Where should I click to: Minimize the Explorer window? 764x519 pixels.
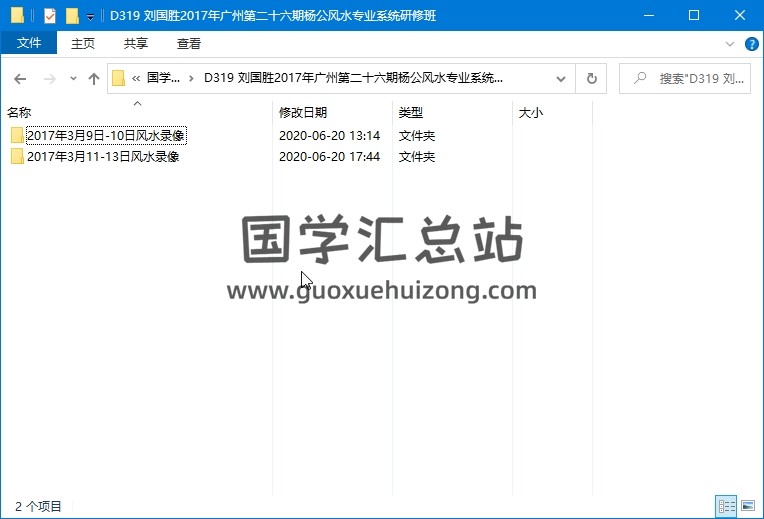pos(649,15)
